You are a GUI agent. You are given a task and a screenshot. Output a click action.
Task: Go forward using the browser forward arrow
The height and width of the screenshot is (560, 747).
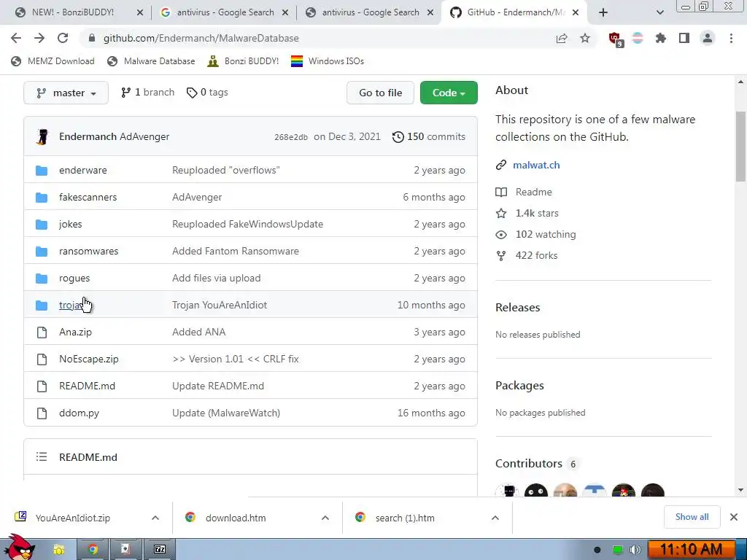tap(39, 38)
